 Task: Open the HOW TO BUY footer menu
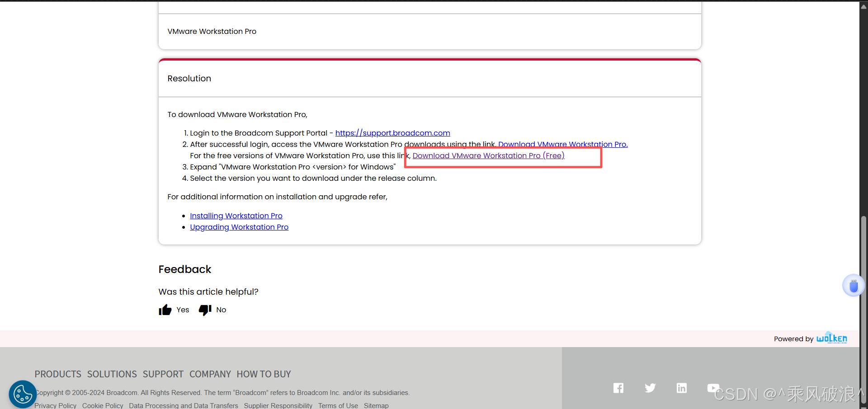click(264, 374)
